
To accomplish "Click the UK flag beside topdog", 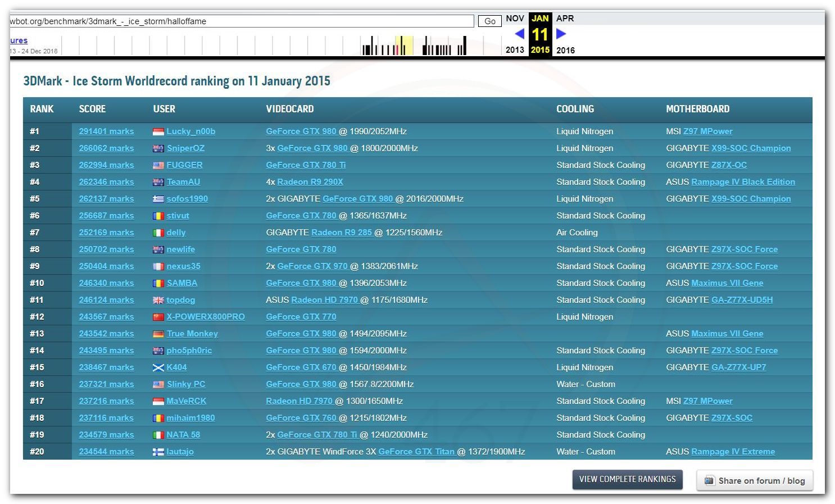I will click(158, 300).
